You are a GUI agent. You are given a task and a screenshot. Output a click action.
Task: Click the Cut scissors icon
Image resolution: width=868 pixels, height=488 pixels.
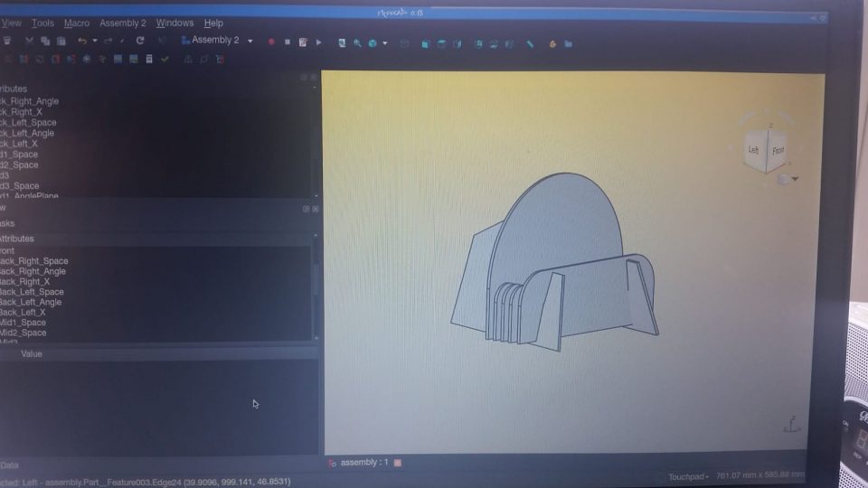click(29, 41)
